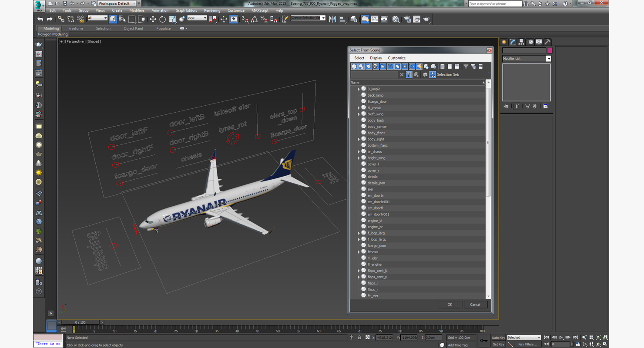Click the time slider showing 0 / 100
Image resolution: width=644 pixels, height=348 pixels.
point(81,322)
